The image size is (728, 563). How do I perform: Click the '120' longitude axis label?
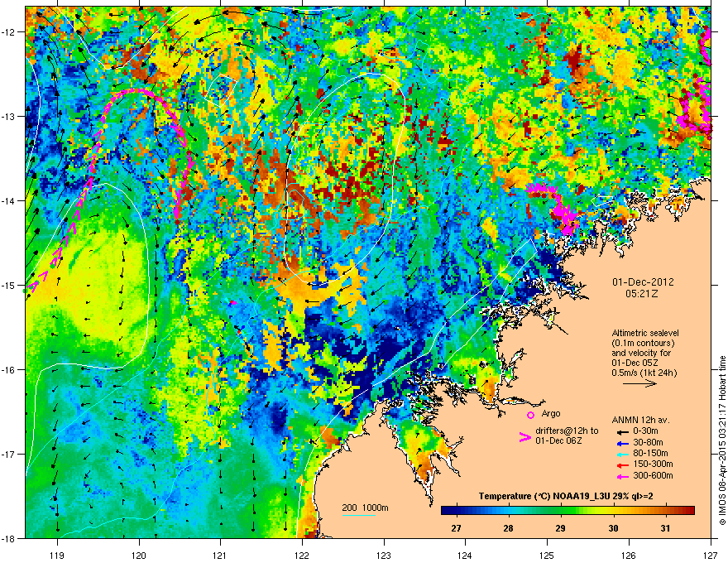139,555
